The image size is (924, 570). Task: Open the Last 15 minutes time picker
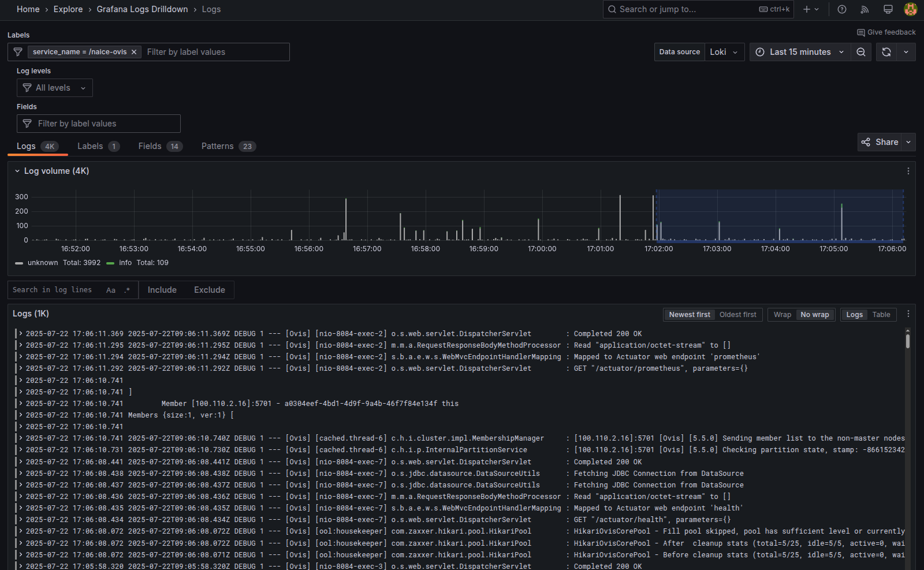click(800, 52)
